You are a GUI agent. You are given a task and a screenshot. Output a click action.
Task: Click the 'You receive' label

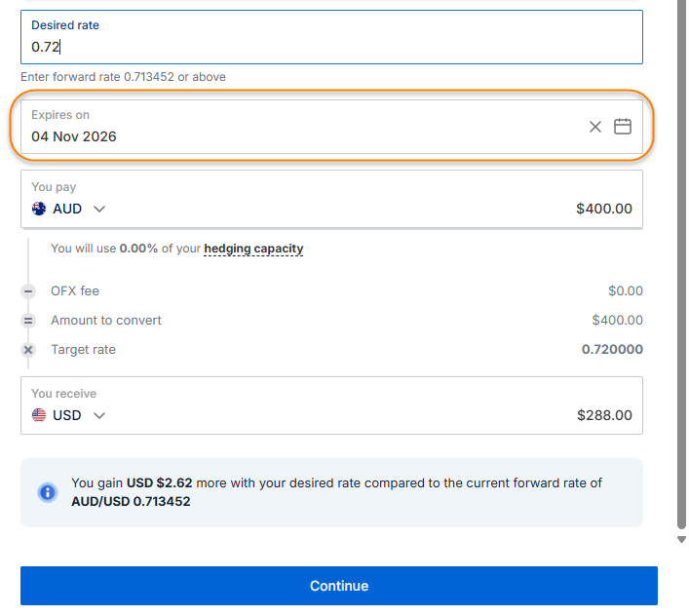point(63,393)
